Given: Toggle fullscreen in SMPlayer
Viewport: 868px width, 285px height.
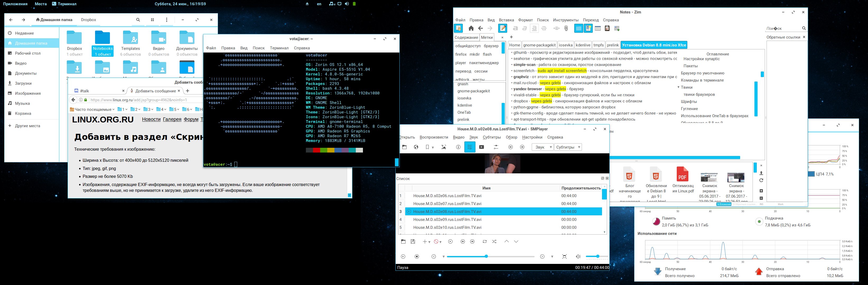Looking at the screenshot, I should tap(564, 256).
